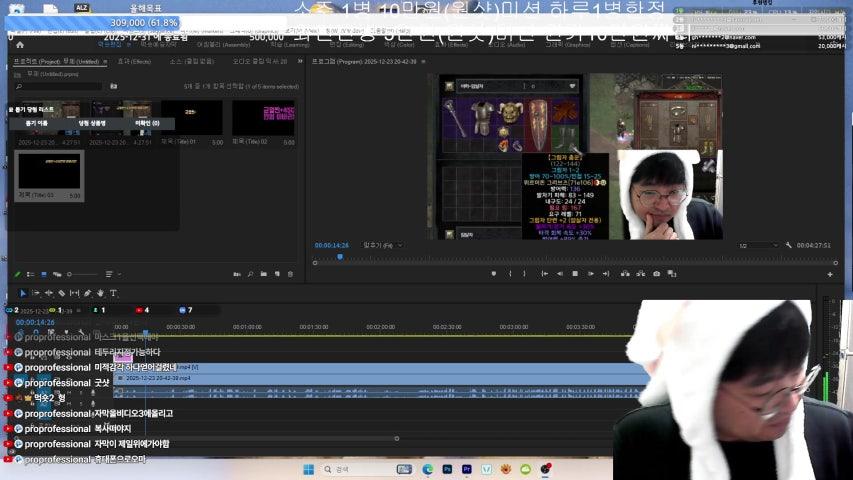This screenshot has height=480, width=853.
Task: Select the Razor tool
Action: (x=61, y=293)
